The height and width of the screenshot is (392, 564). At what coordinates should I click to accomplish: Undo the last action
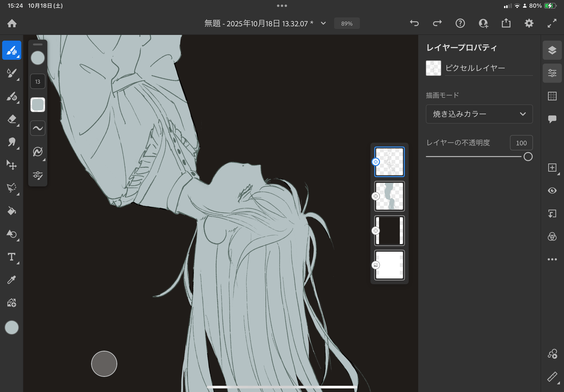click(414, 23)
